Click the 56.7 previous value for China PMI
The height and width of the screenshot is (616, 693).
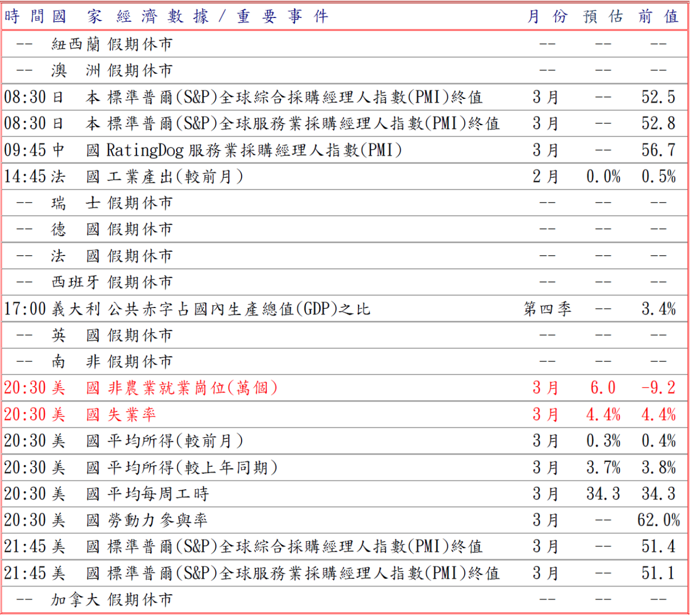658,150
